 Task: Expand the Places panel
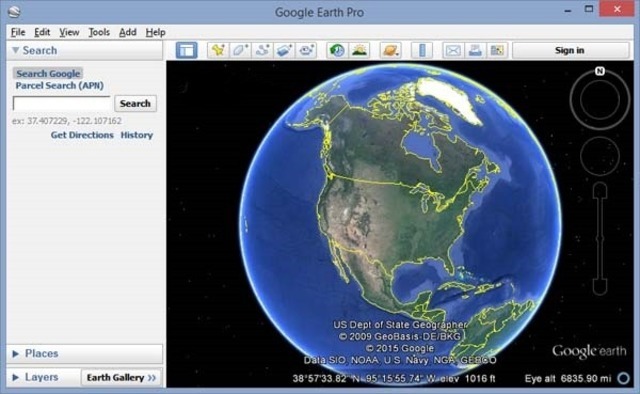click(x=16, y=354)
